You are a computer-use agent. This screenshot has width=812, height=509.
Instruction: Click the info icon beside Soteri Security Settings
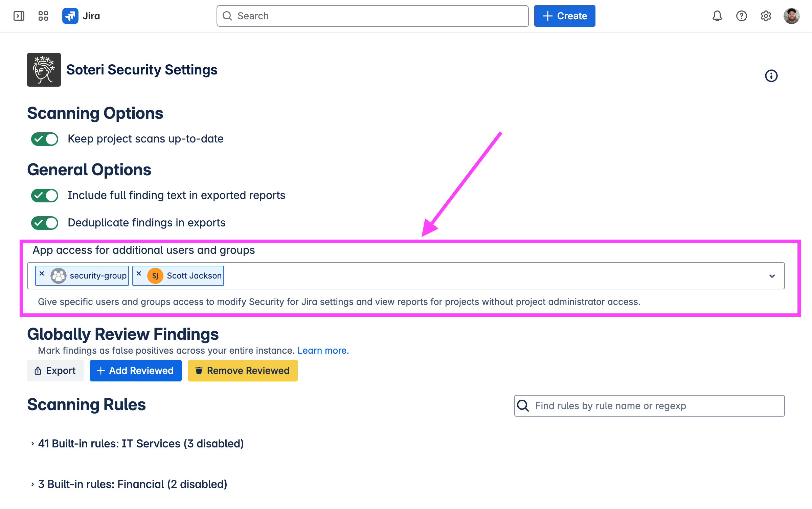(x=771, y=76)
